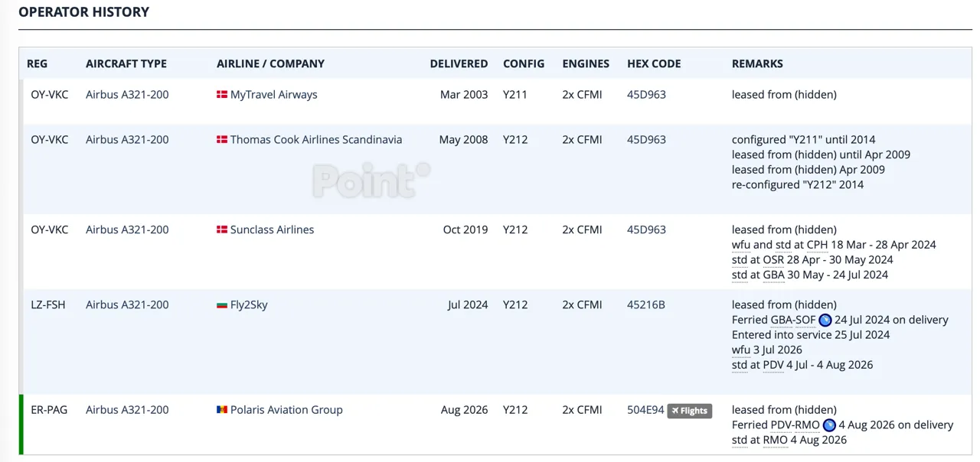Open Fly2Sky airline link
The height and width of the screenshot is (462, 980).
[x=249, y=305]
